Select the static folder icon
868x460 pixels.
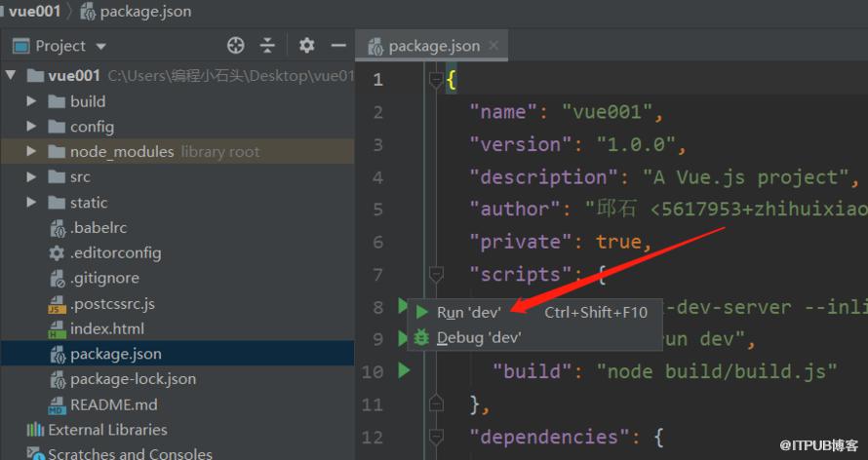click(57, 203)
